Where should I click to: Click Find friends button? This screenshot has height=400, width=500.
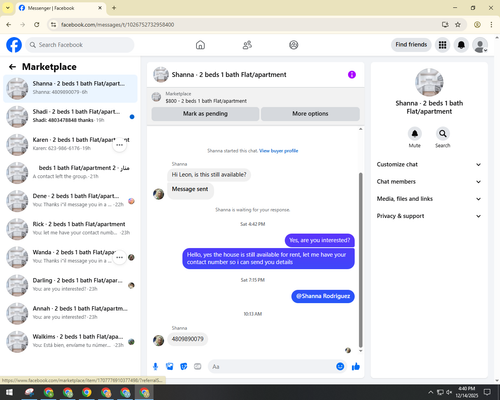pos(411,45)
